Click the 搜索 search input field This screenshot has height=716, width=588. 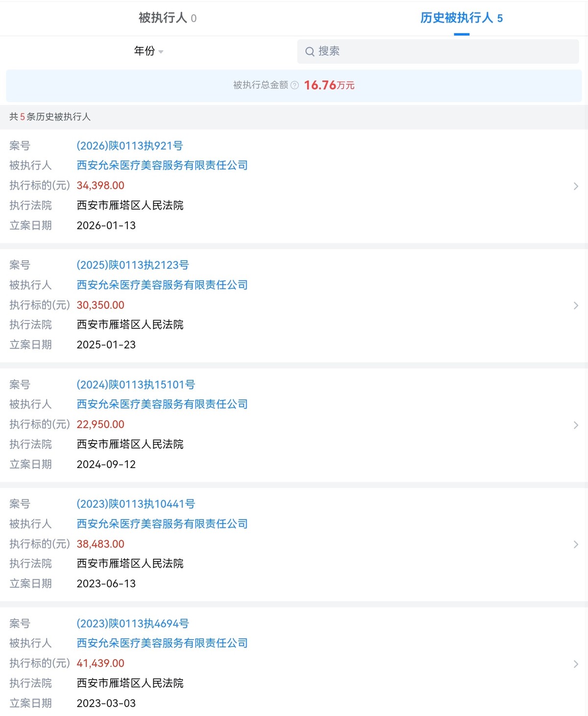[438, 51]
